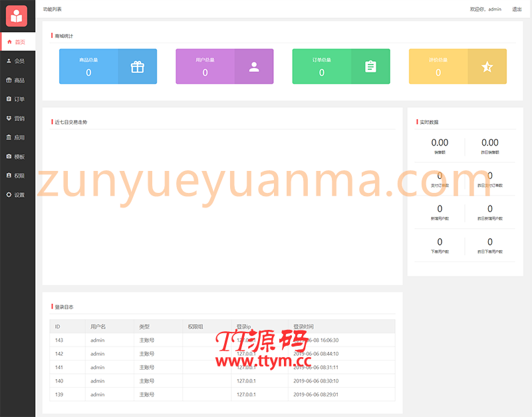Click the 下单用户数 value
The image size is (532, 417).
coord(440,242)
